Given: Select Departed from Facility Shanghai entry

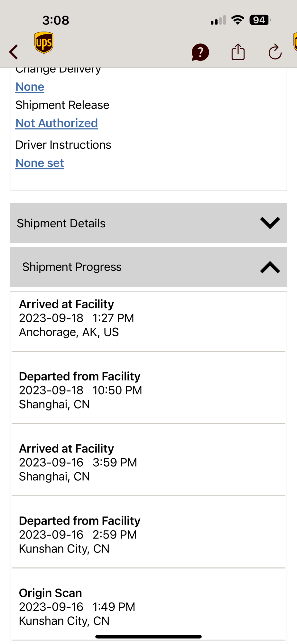Looking at the screenshot, I should [80, 390].
